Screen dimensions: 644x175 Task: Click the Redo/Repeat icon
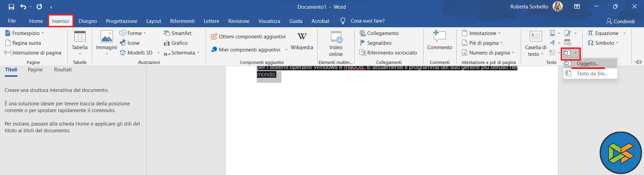pyautogui.click(x=39, y=7)
